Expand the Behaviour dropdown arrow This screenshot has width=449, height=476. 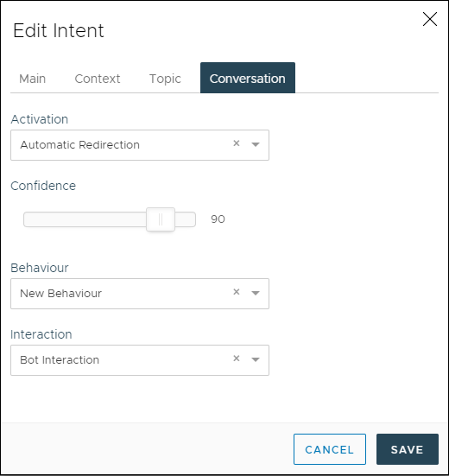pyautogui.click(x=256, y=293)
